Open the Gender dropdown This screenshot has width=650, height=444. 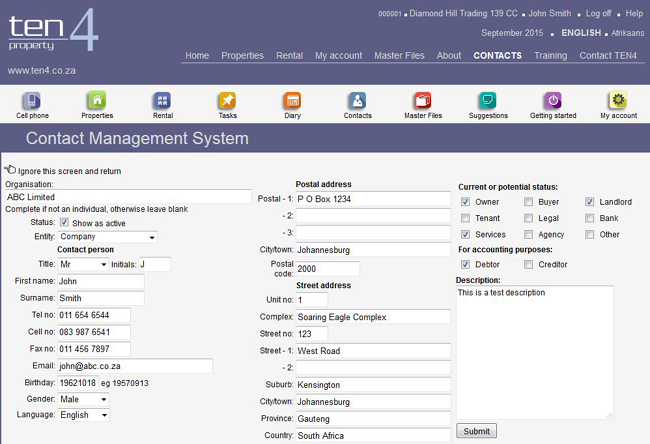click(84, 399)
